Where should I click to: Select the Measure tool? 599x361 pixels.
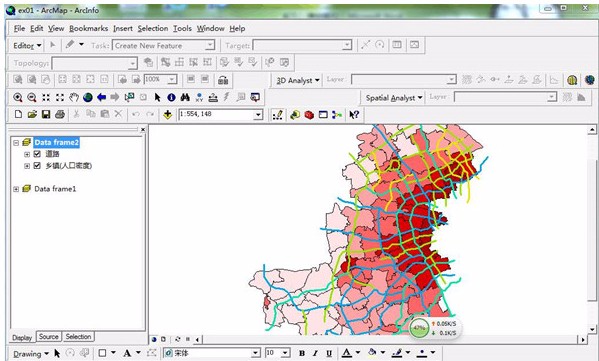(213, 97)
